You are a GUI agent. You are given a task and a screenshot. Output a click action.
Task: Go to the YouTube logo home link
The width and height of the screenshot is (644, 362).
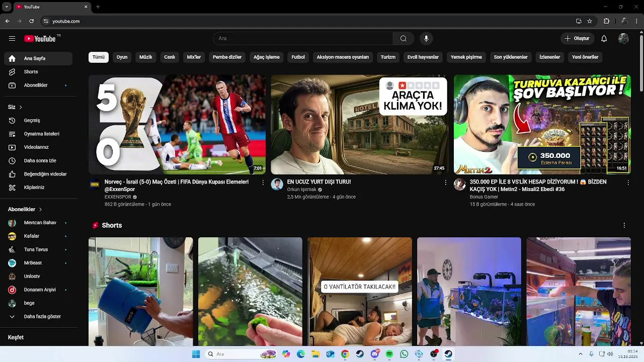[x=40, y=39]
